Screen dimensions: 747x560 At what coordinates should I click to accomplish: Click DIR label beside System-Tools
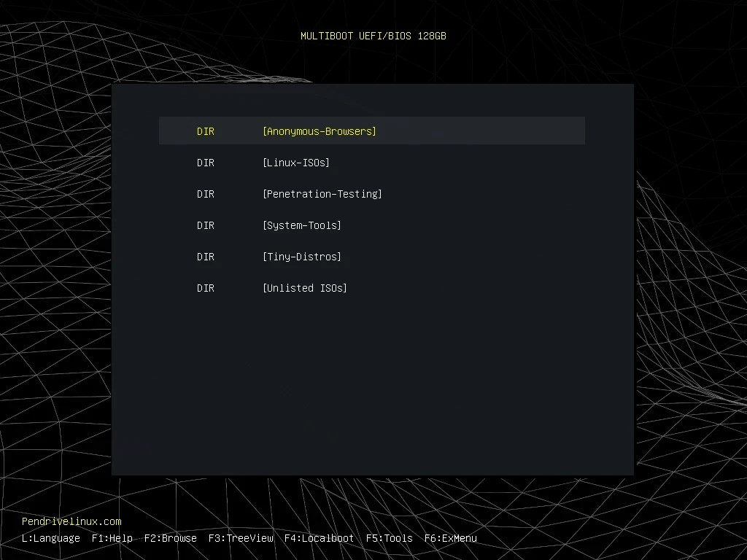click(205, 225)
